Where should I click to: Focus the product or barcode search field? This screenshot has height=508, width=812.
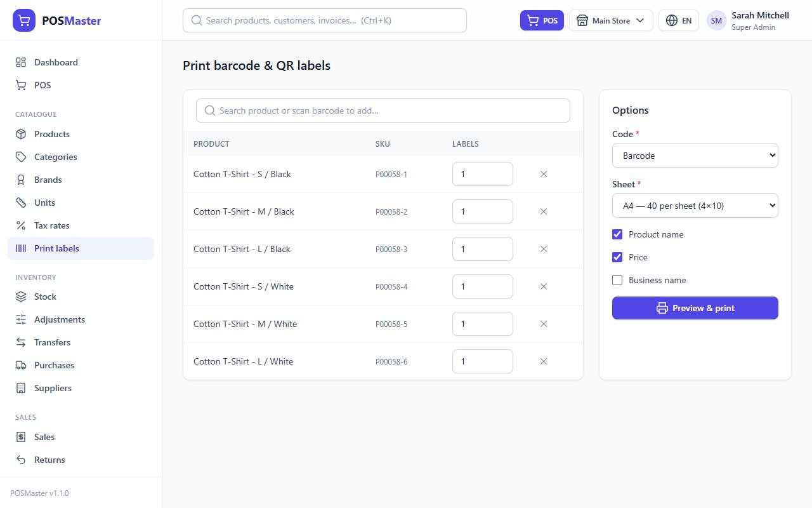pyautogui.click(x=383, y=110)
